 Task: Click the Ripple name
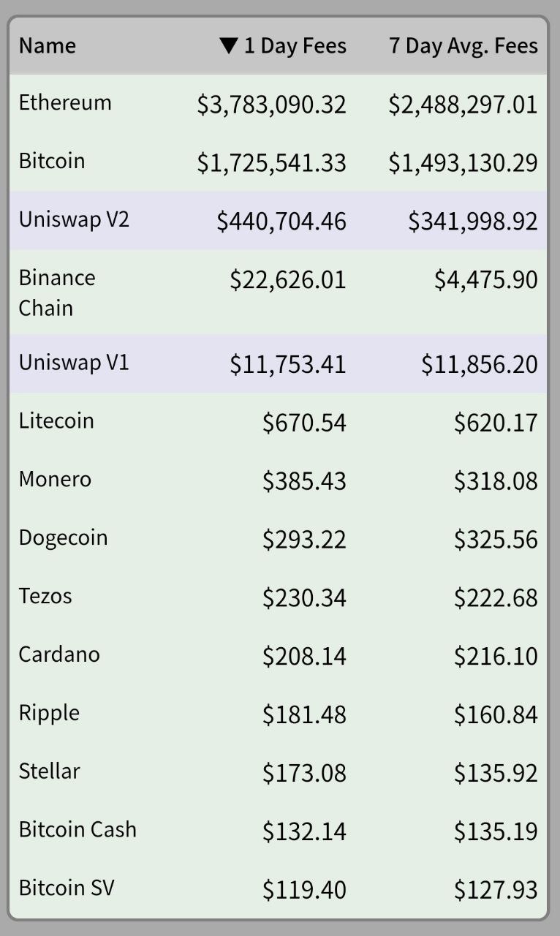[x=49, y=713]
